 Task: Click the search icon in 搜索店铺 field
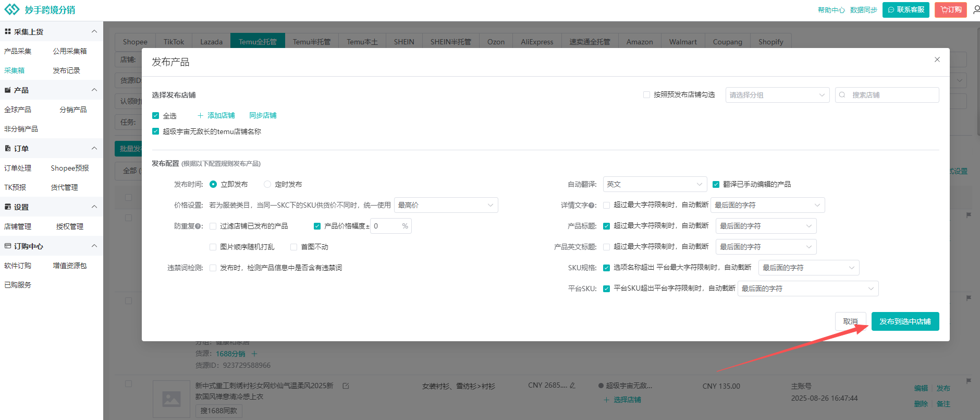(x=842, y=95)
